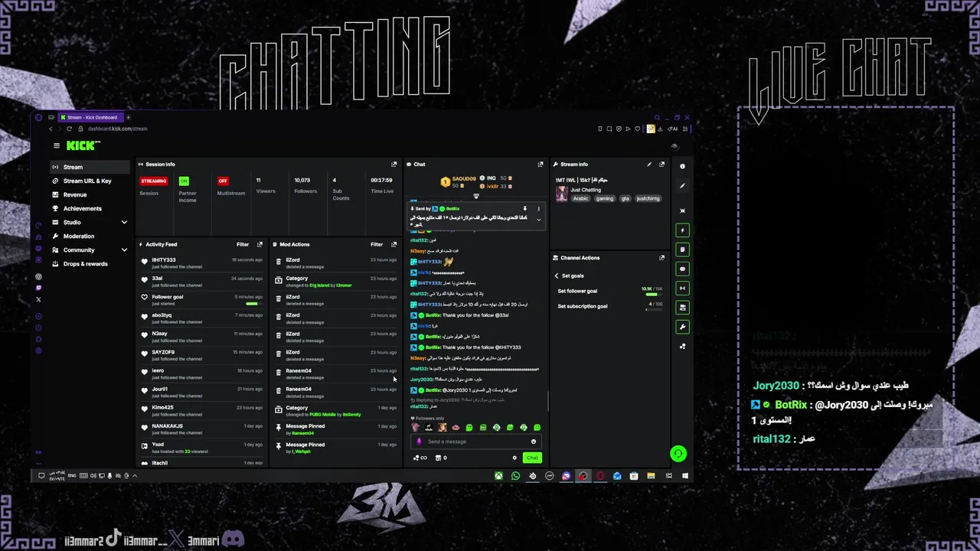Open chat settings gear
This screenshot has width=980, height=551.
tap(514, 458)
